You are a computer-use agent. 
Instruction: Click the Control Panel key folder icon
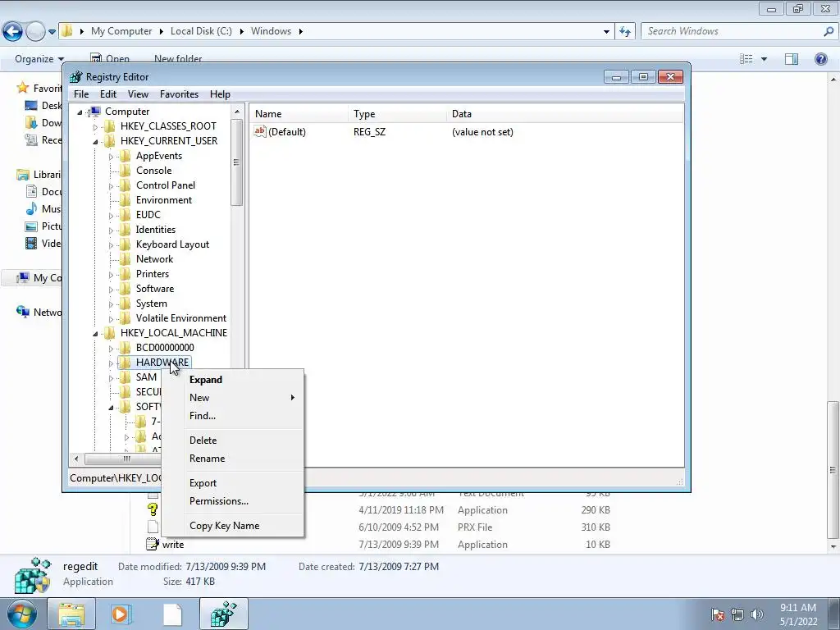coord(125,185)
